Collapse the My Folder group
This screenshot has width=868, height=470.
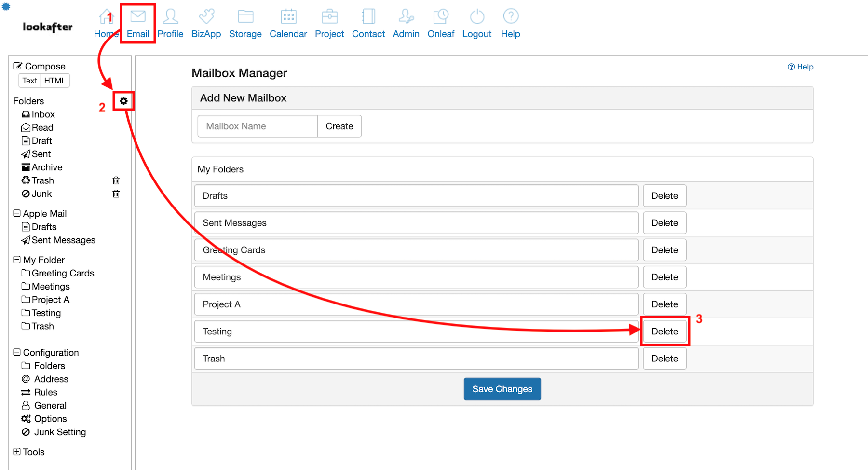[17, 260]
